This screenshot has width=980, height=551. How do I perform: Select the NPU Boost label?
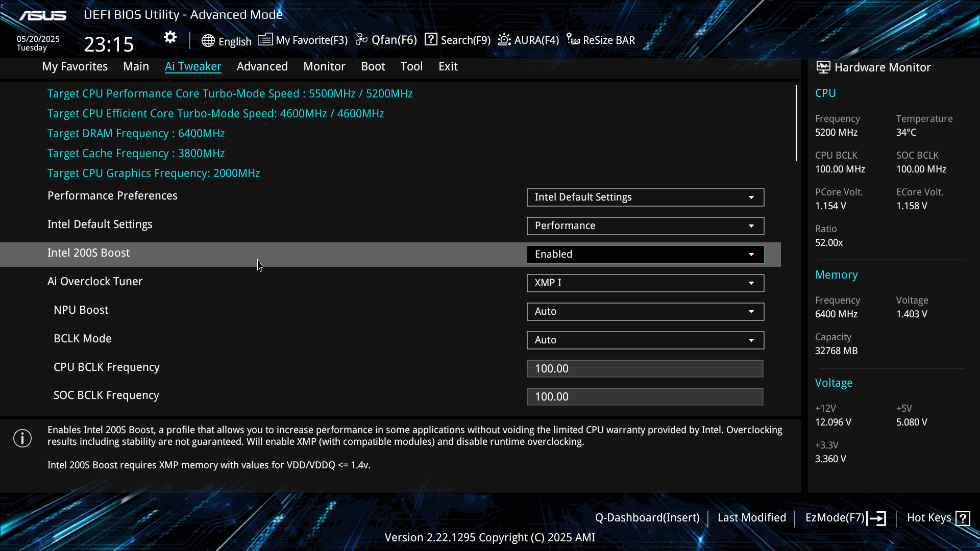81,310
